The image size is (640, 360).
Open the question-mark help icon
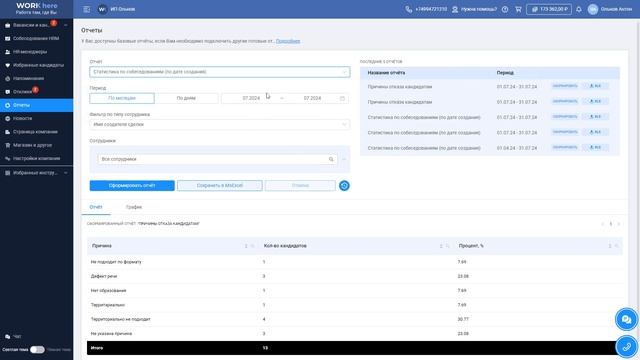tap(505, 9)
